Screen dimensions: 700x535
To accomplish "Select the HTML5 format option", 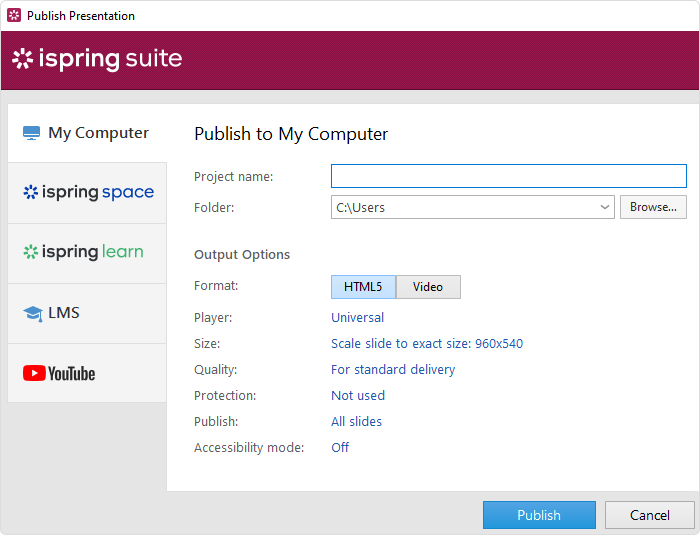I will [363, 287].
